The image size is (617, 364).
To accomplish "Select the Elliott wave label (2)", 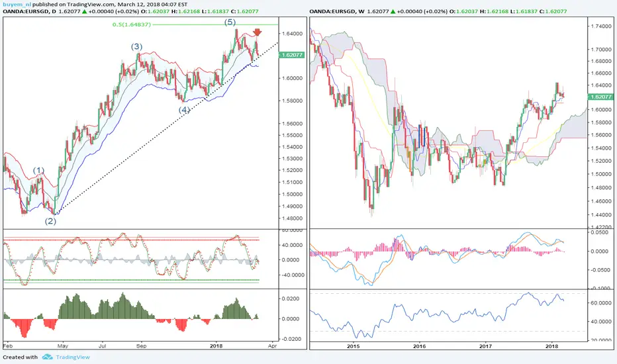I will point(50,221).
